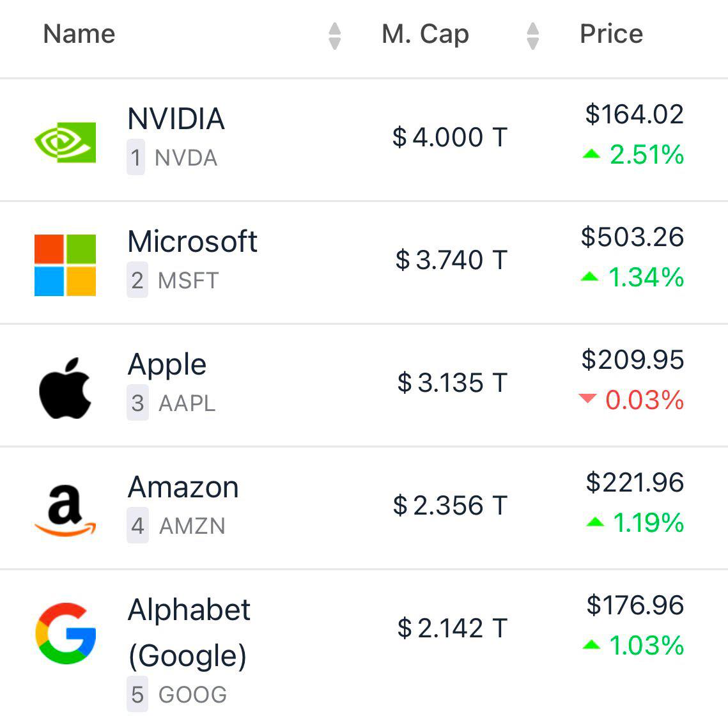Click the Price column header
728x723 pixels.
pyautogui.click(x=611, y=34)
